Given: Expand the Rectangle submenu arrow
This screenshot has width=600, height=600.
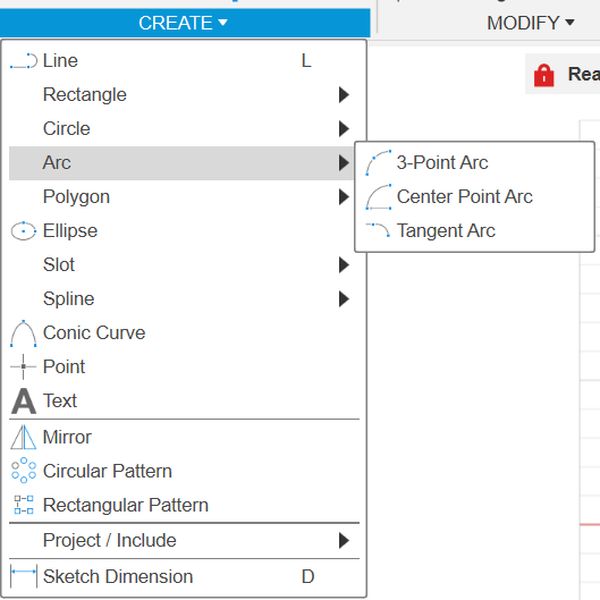Looking at the screenshot, I should coord(344,95).
